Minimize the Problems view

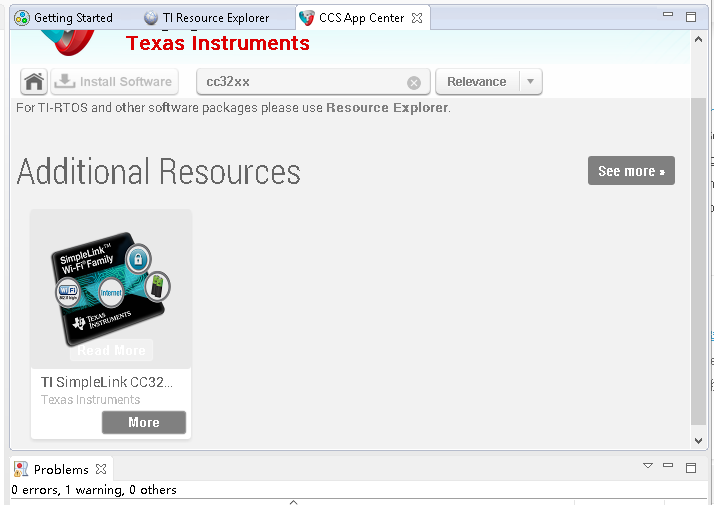[668, 465]
